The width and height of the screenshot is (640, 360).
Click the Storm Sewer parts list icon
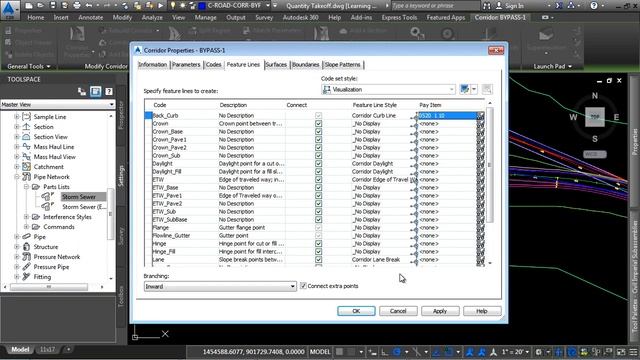click(x=47, y=197)
